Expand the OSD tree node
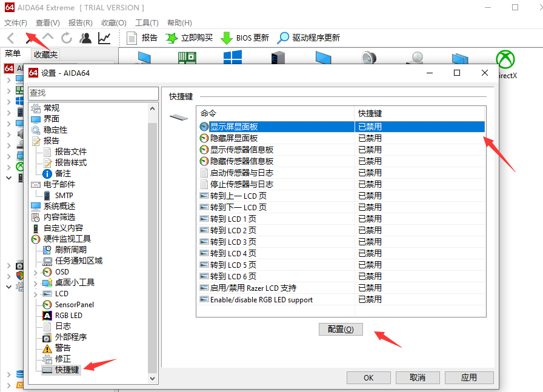543x392 pixels. tap(36, 272)
